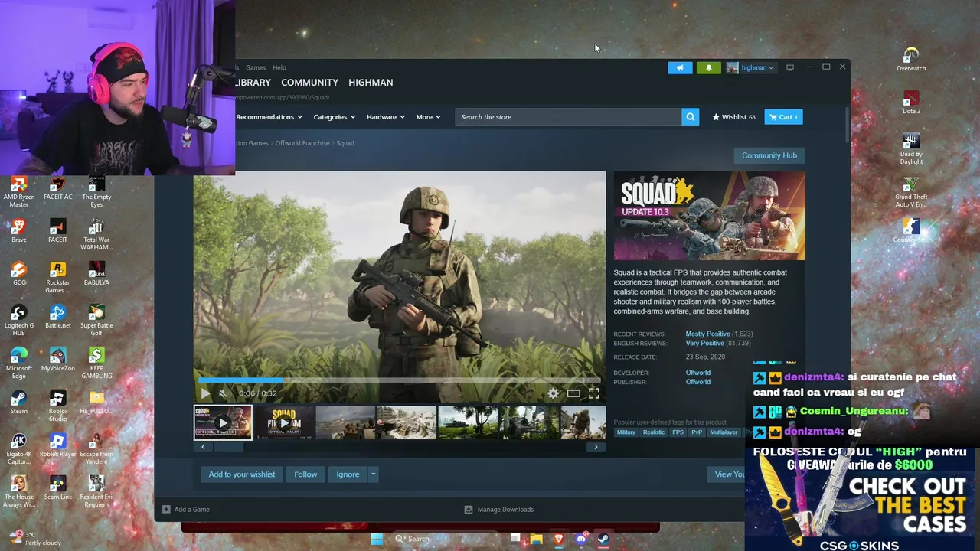Image resolution: width=980 pixels, height=551 pixels.
Task: Select the FPS tag
Action: [678, 432]
